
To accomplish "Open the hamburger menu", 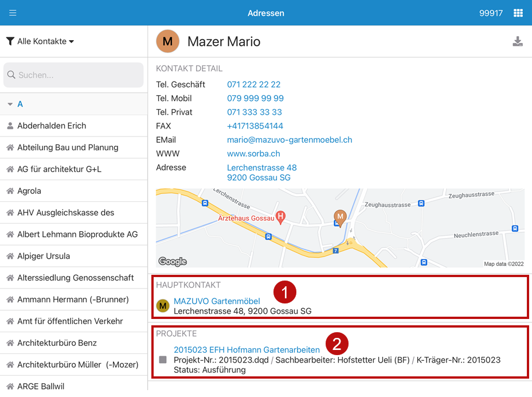I will 13,13.
